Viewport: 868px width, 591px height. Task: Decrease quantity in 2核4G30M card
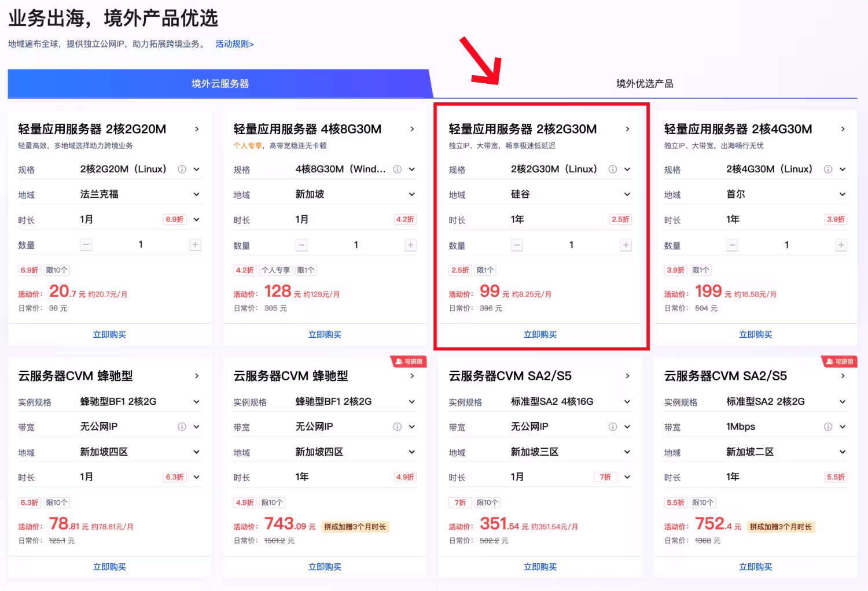[732, 245]
